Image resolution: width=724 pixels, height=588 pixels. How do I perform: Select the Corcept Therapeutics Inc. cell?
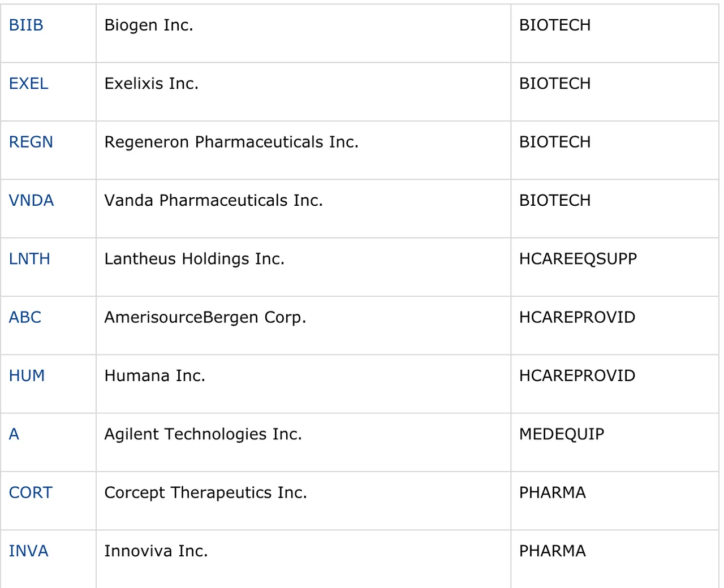pos(303,501)
